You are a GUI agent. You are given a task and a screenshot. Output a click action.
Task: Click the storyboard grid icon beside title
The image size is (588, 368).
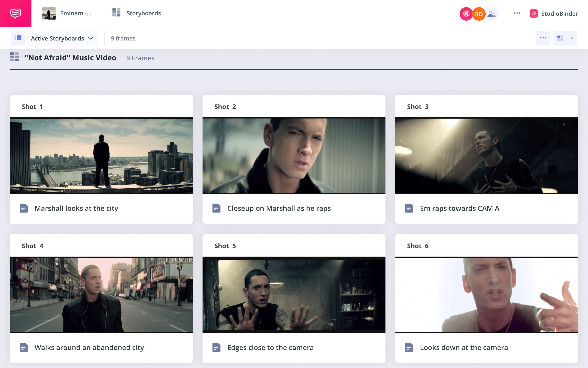(x=14, y=57)
